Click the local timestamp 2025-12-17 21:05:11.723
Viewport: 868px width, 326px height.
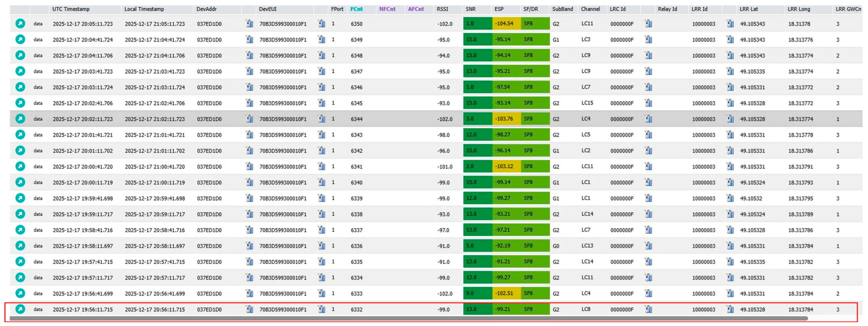(x=155, y=24)
